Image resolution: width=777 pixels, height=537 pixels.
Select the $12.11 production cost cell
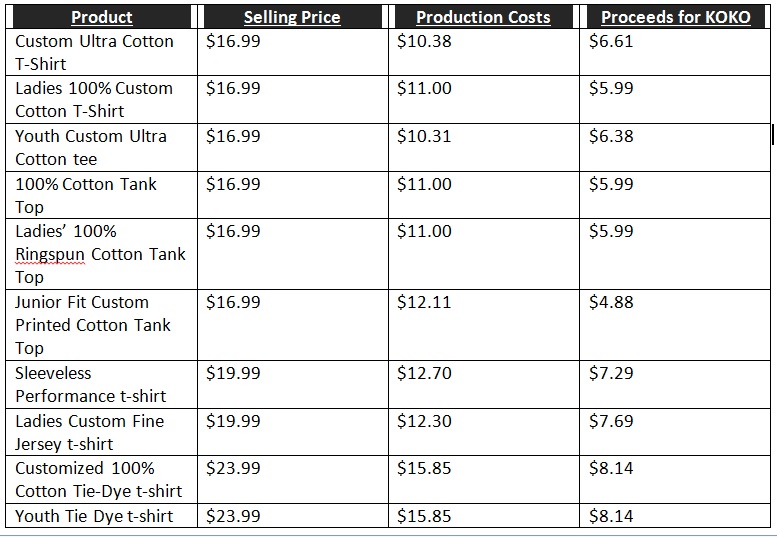[424, 302]
